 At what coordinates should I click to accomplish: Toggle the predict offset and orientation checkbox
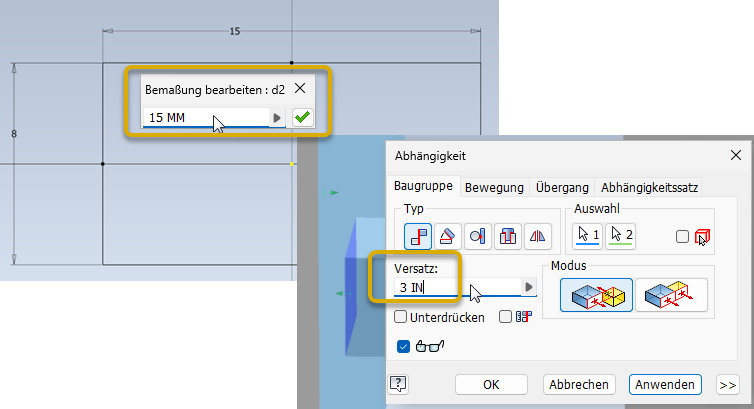tap(505, 317)
